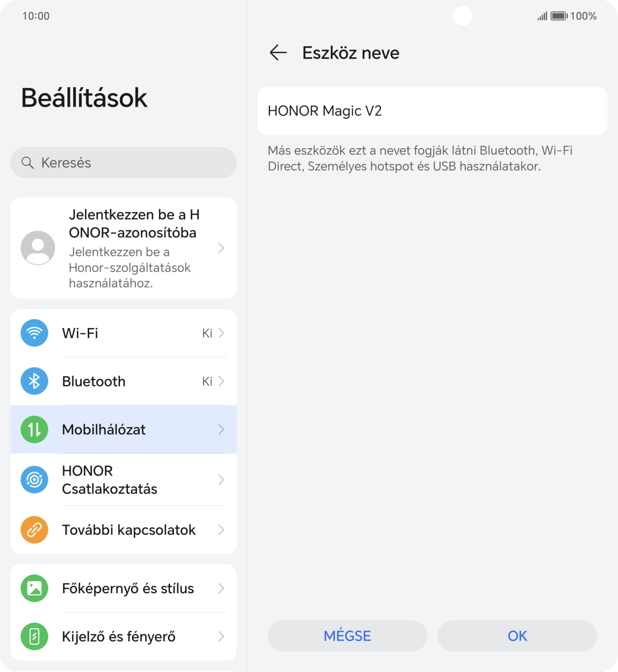Confirm device name with OK
The height and width of the screenshot is (672, 618).
tap(518, 636)
